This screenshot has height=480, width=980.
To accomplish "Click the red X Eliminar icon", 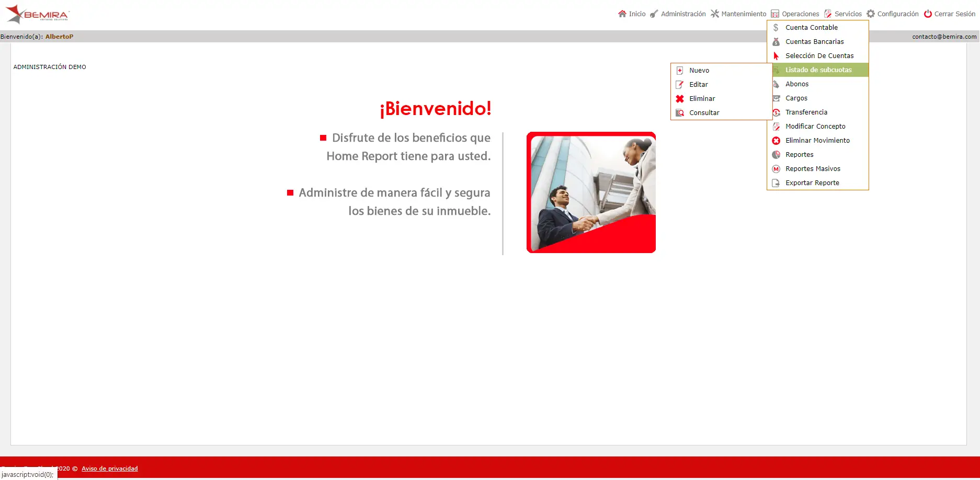I will point(680,98).
